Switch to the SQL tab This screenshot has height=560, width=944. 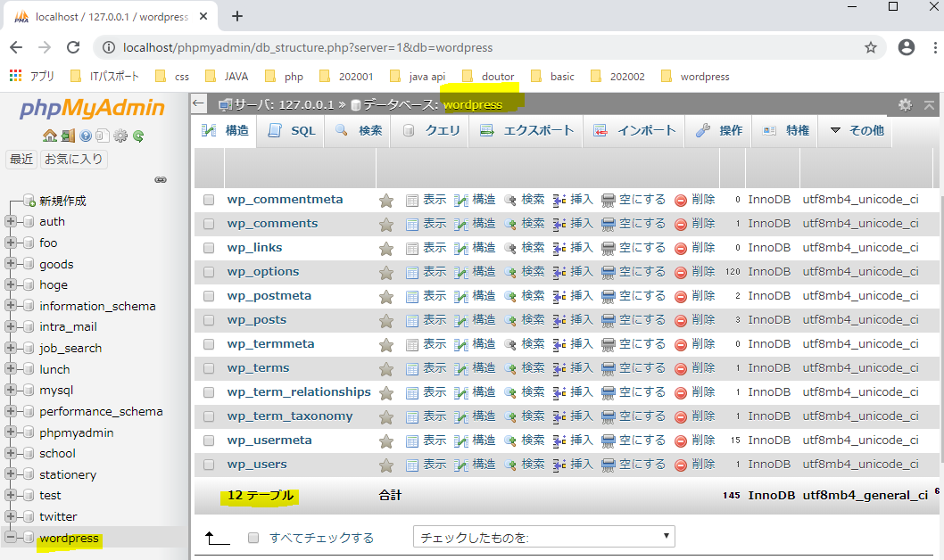pos(291,130)
